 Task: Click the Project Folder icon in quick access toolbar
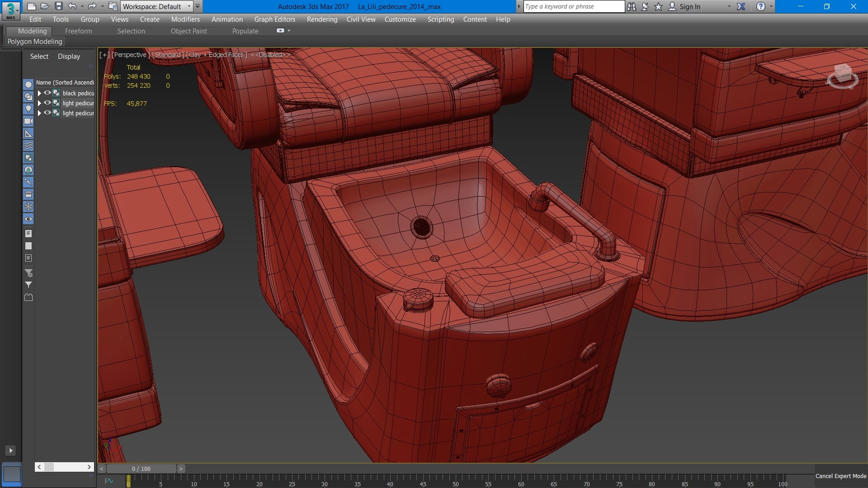point(113,6)
